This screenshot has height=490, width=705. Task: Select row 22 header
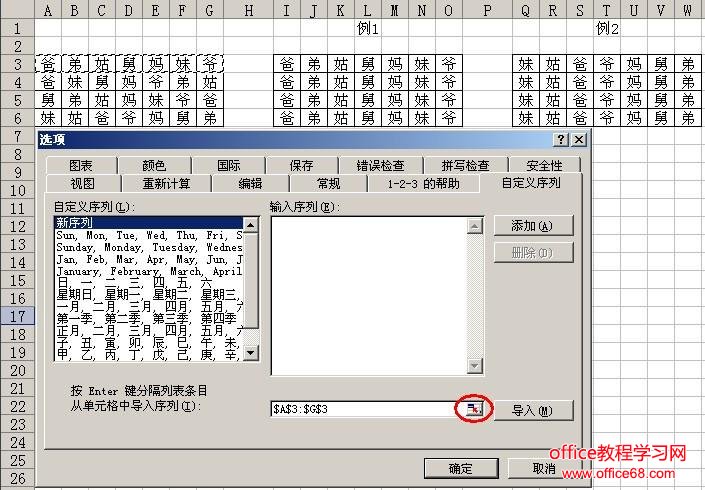(17, 406)
